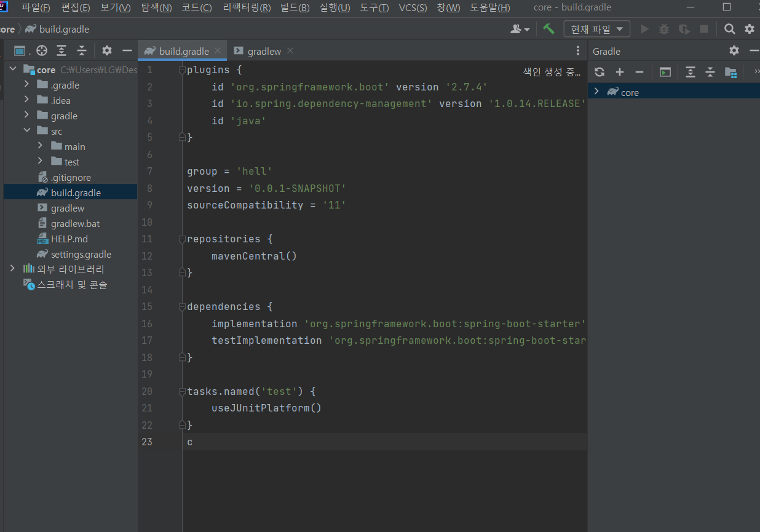Show more Gradle toolbar items chevron
The width and height of the screenshot is (760, 532).
pos(756,72)
